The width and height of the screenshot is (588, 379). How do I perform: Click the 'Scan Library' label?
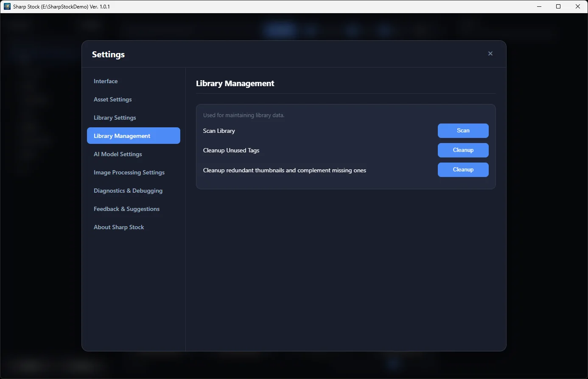point(219,131)
